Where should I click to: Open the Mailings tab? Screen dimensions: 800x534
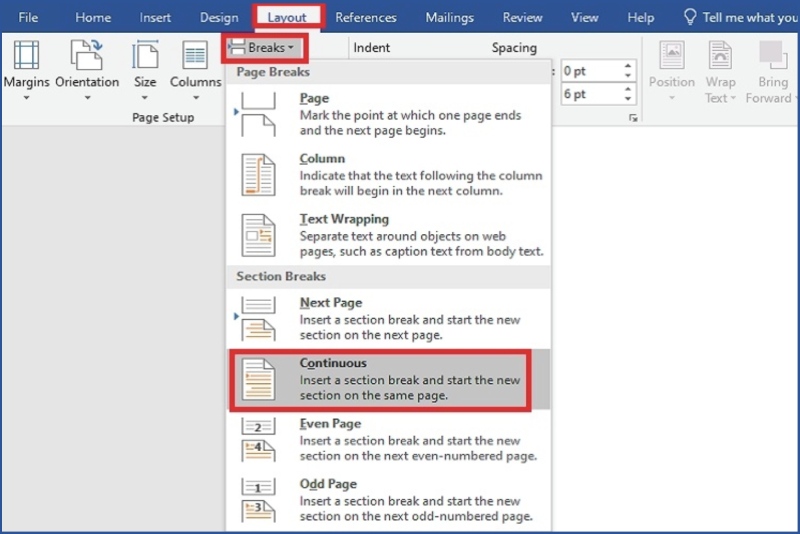pos(450,17)
